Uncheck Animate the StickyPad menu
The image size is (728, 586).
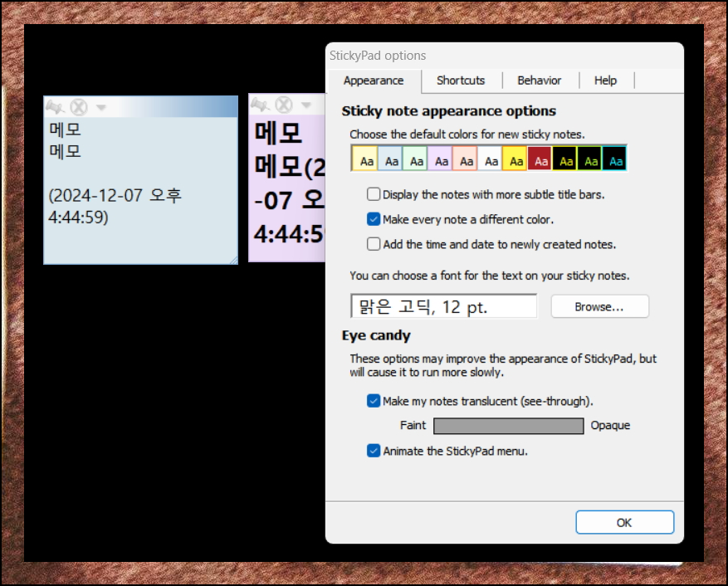pyautogui.click(x=374, y=451)
